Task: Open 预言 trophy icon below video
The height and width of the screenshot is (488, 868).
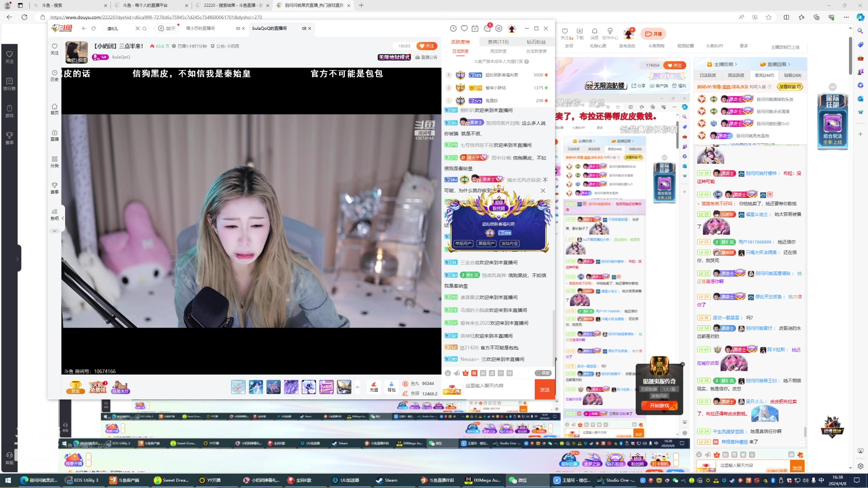Action: point(75,387)
